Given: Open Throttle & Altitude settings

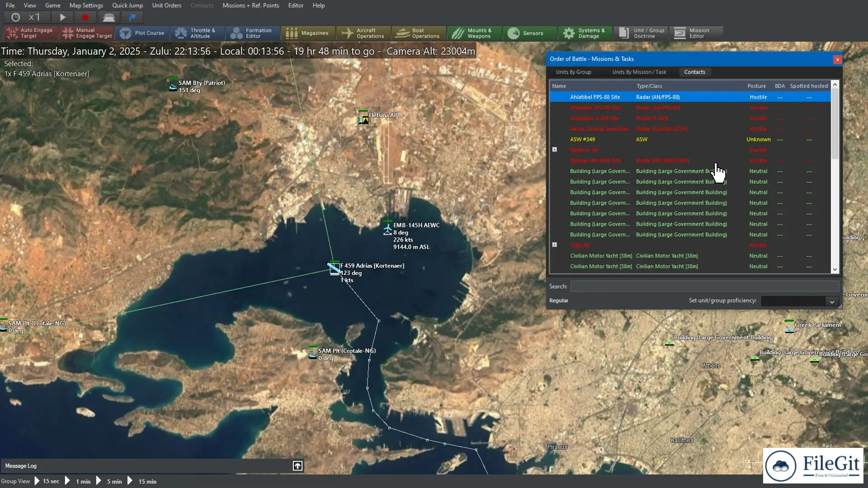Looking at the screenshot, I should (x=197, y=33).
